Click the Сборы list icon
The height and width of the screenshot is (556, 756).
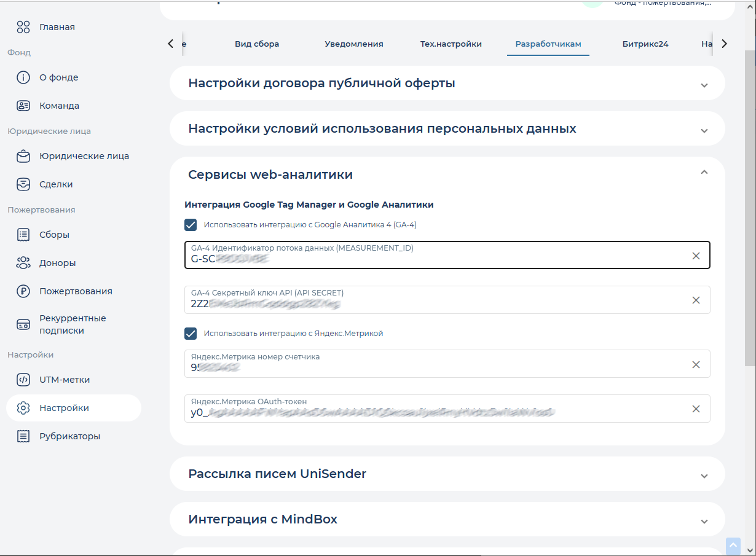[x=23, y=235]
